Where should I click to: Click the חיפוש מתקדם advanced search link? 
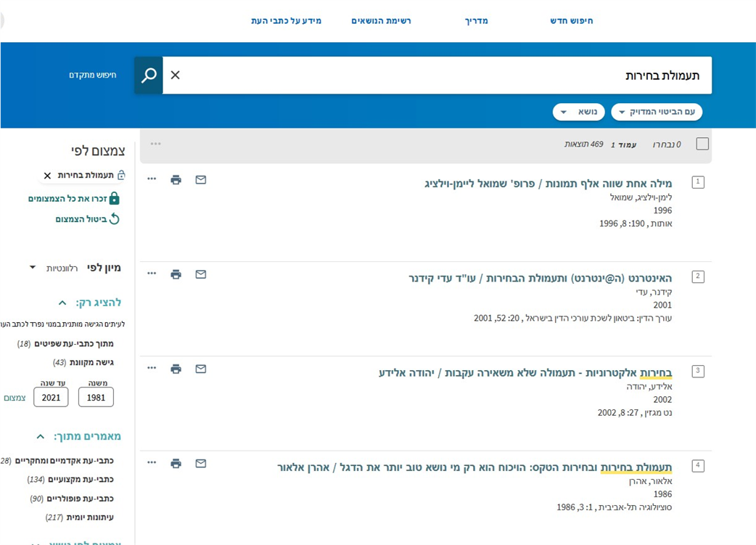tap(93, 75)
